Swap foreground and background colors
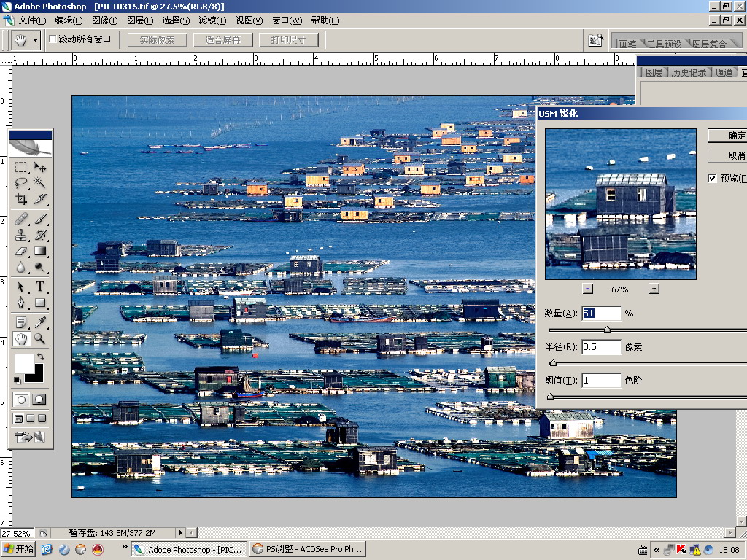The height and width of the screenshot is (560, 747). (41, 356)
